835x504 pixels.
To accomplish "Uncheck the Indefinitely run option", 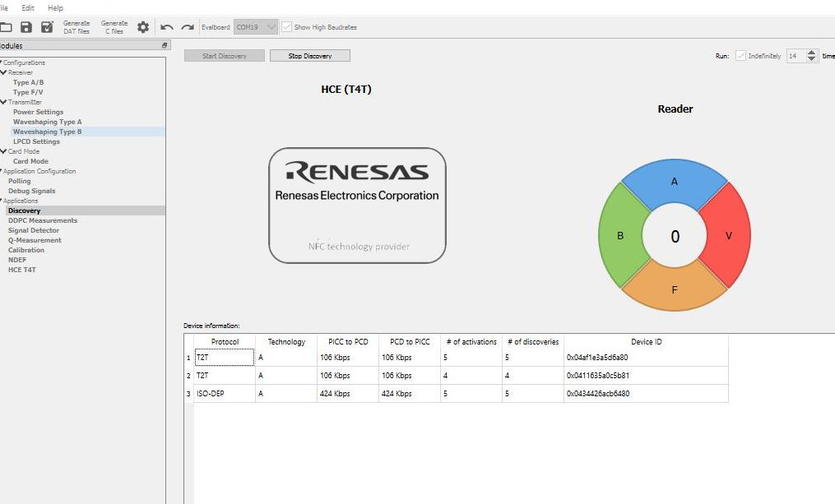I will [x=740, y=55].
